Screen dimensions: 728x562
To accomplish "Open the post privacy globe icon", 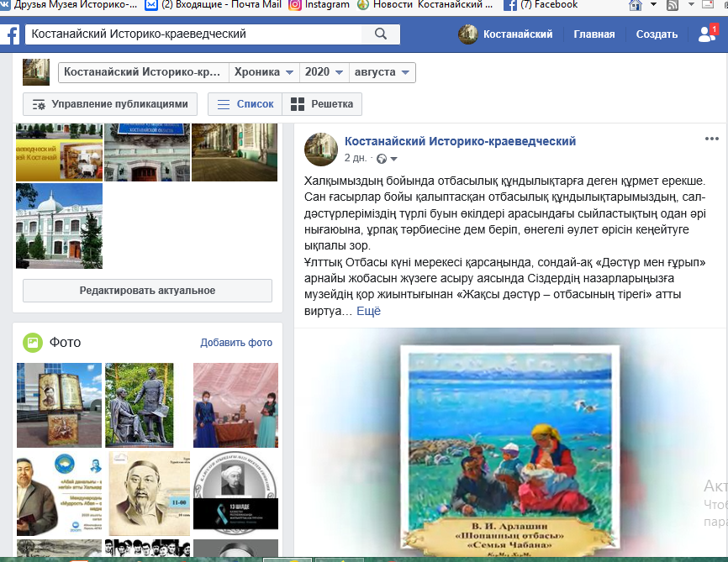I will (382, 159).
